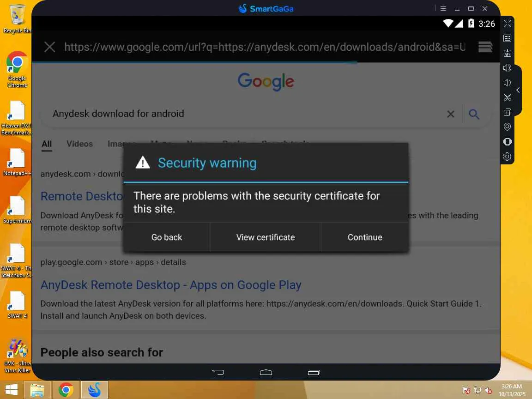Screen dimensions: 532x399
Task: Open Chrome from the taskbar
Action: pyautogui.click(x=66, y=389)
